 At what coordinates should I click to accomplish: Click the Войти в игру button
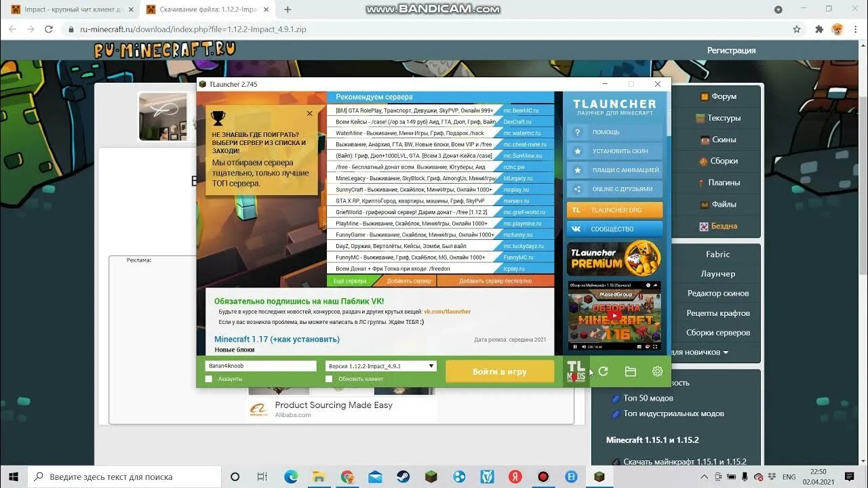coord(500,371)
